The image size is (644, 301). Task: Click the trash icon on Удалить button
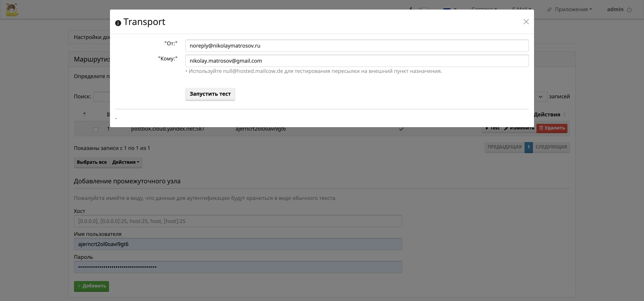coord(541,128)
